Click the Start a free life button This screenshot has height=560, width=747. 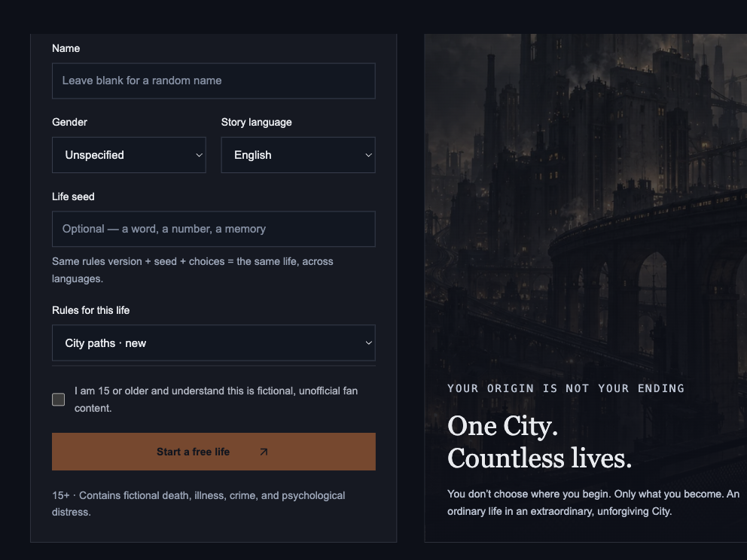pyautogui.click(x=213, y=452)
